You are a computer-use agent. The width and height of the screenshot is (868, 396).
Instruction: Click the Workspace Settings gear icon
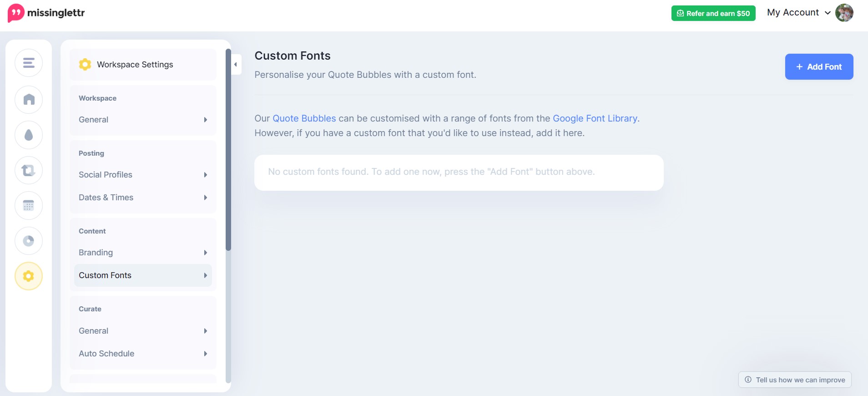tap(85, 64)
